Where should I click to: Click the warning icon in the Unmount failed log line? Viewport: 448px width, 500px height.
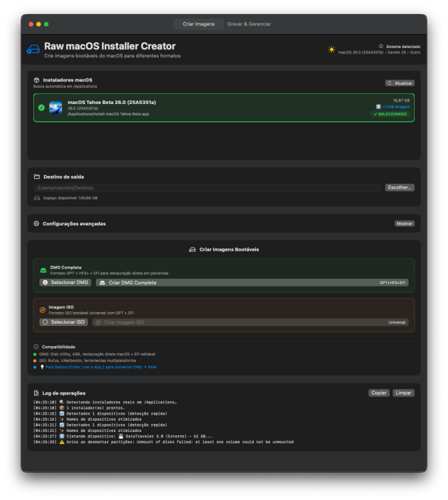pos(62,442)
